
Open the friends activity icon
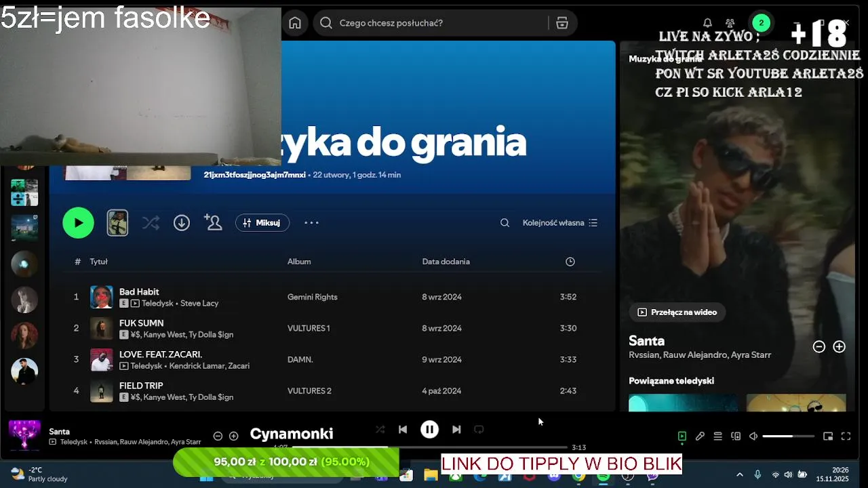(730, 23)
